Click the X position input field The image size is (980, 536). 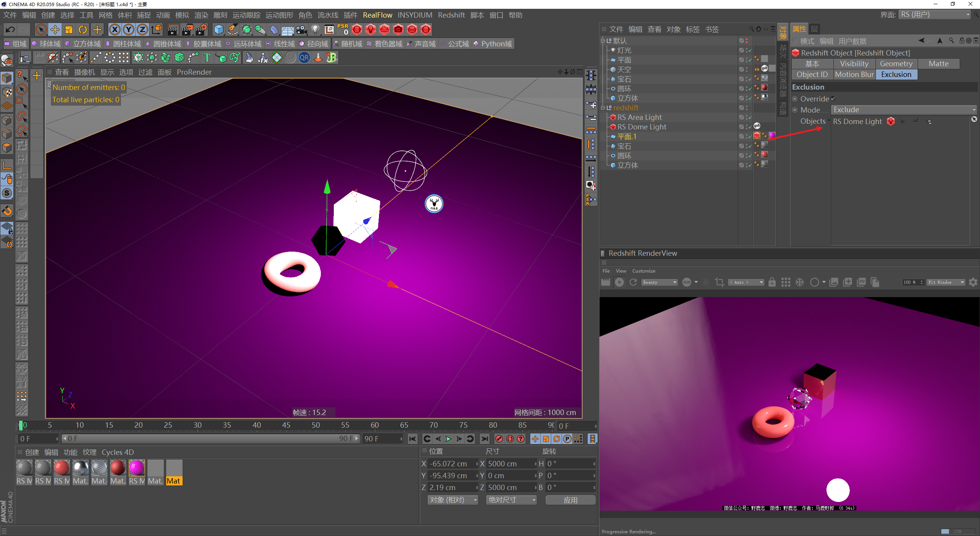tap(452, 464)
